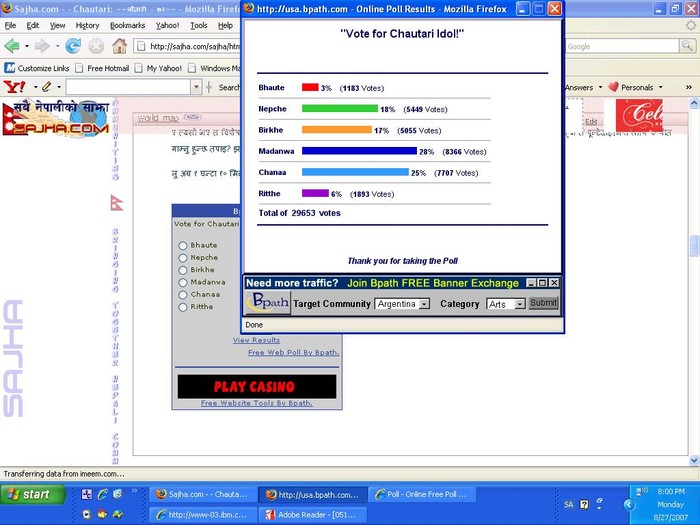Click the 'Total of 29653 votes' text
700x525 pixels.
(x=300, y=213)
